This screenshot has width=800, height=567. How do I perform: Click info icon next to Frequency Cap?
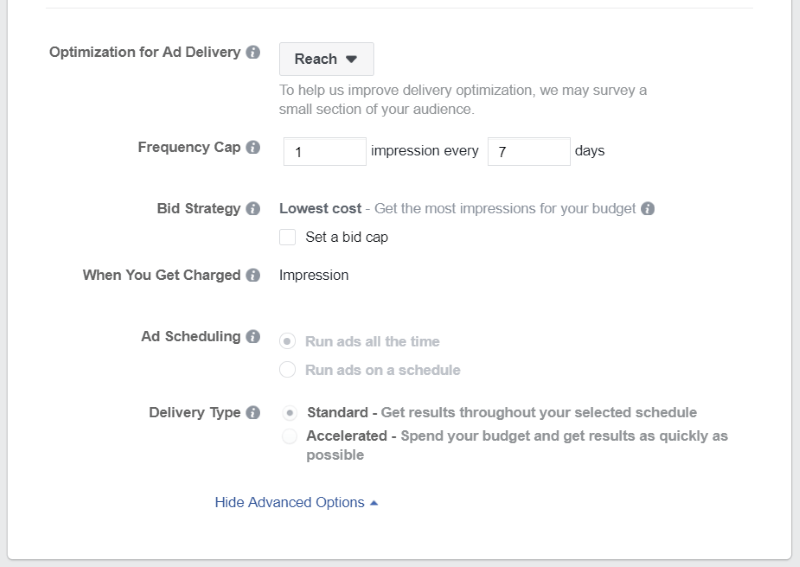tap(253, 147)
